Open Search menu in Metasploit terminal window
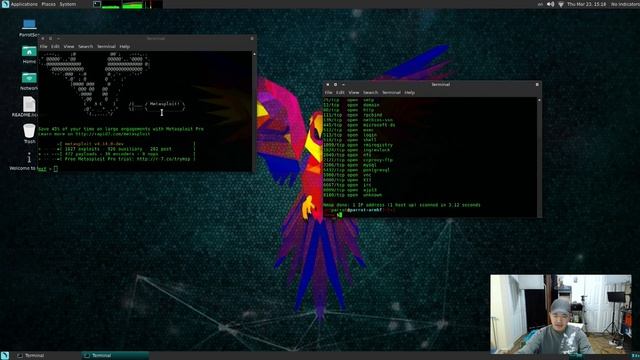 (x=85, y=47)
